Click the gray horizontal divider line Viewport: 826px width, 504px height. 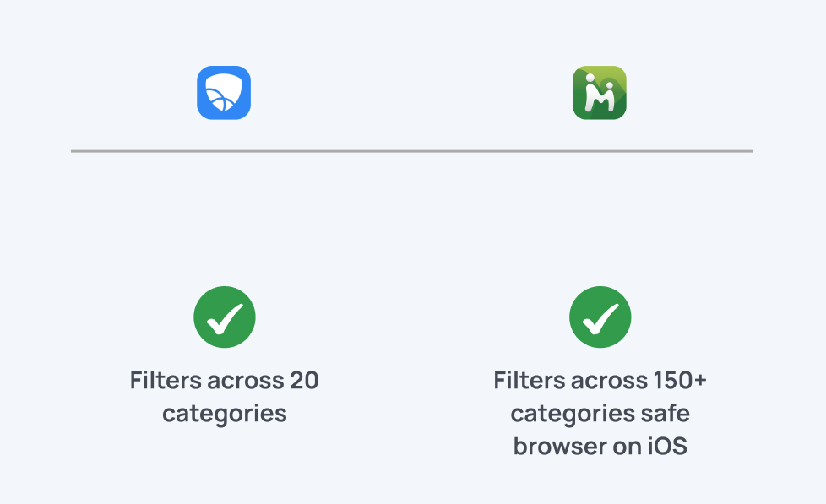pyautogui.click(x=411, y=151)
